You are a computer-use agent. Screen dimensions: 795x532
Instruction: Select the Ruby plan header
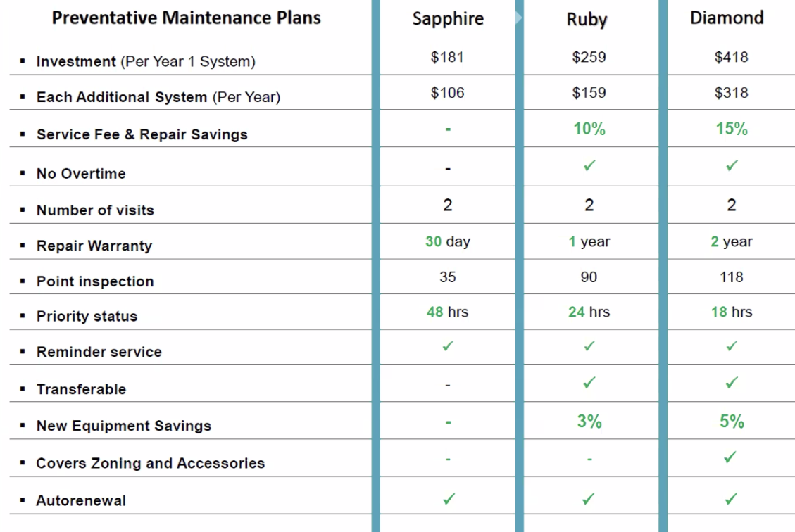coord(587,20)
